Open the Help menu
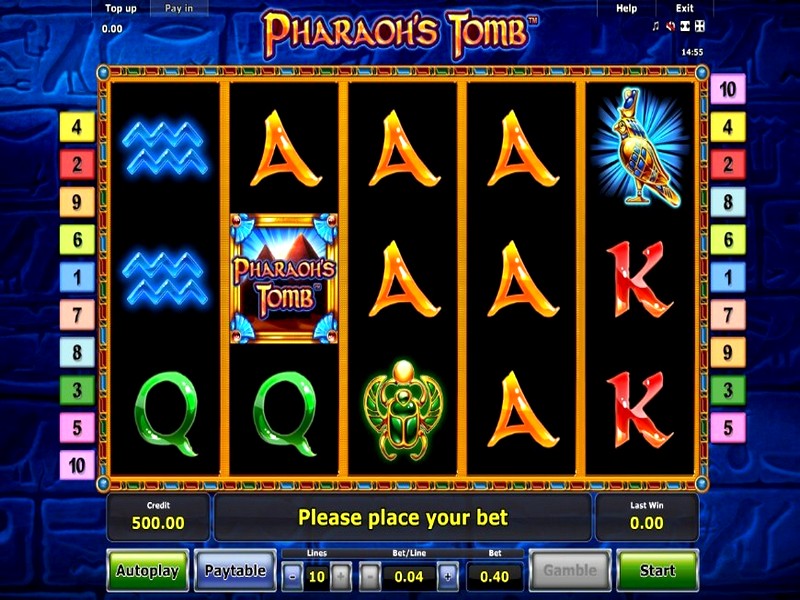 [626, 8]
